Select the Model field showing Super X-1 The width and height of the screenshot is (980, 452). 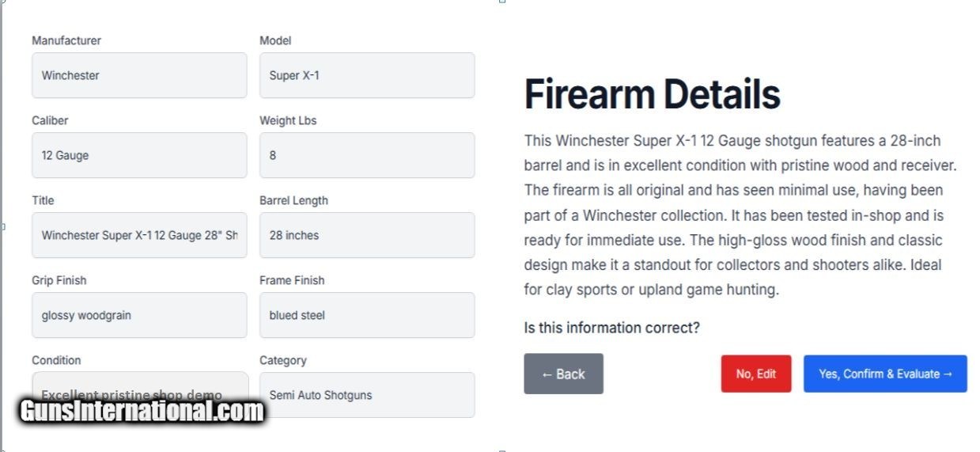click(x=367, y=76)
